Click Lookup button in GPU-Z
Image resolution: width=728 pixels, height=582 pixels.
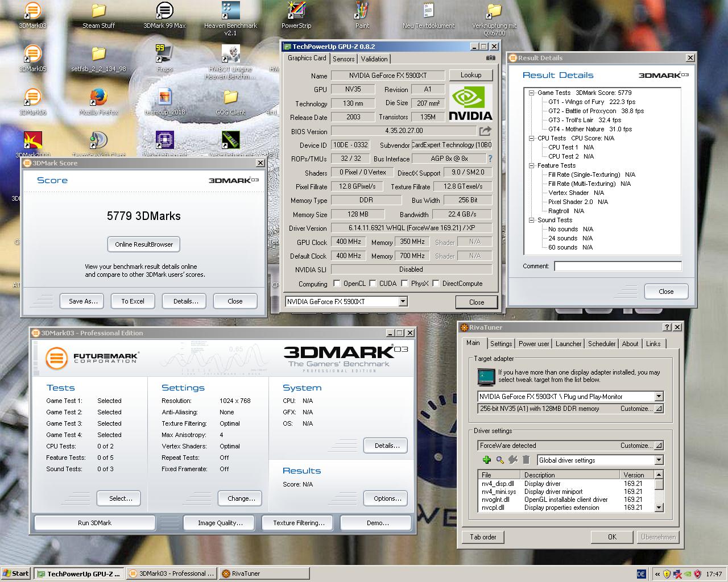[x=471, y=75]
